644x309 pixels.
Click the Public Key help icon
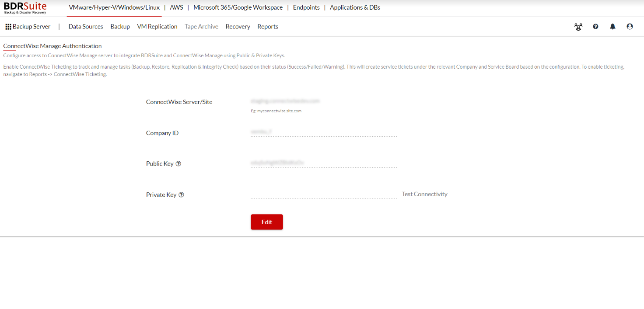point(178,164)
